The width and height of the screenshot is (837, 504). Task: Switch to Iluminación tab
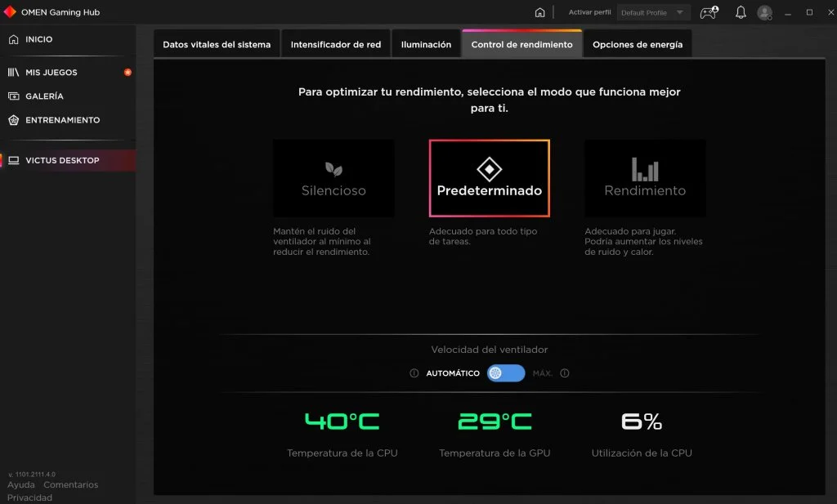pos(426,44)
